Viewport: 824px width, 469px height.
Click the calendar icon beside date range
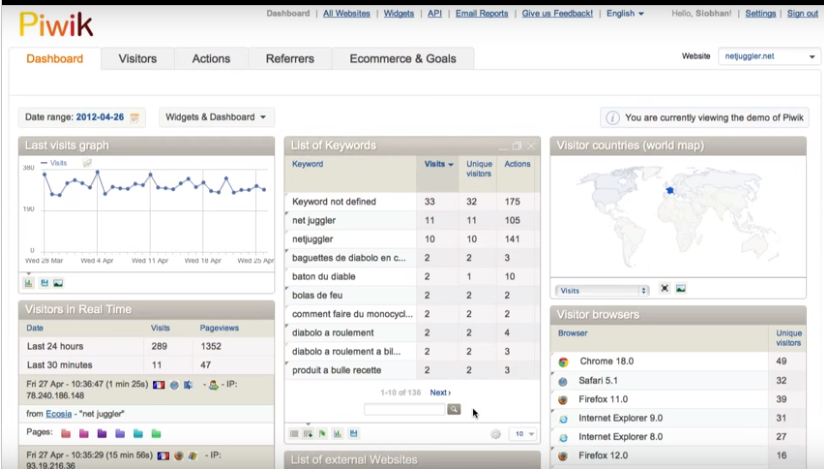pos(135,118)
